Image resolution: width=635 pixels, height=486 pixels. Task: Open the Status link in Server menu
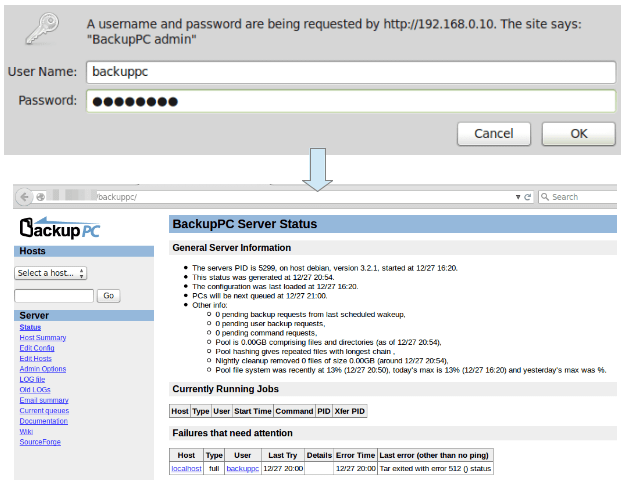tap(30, 327)
